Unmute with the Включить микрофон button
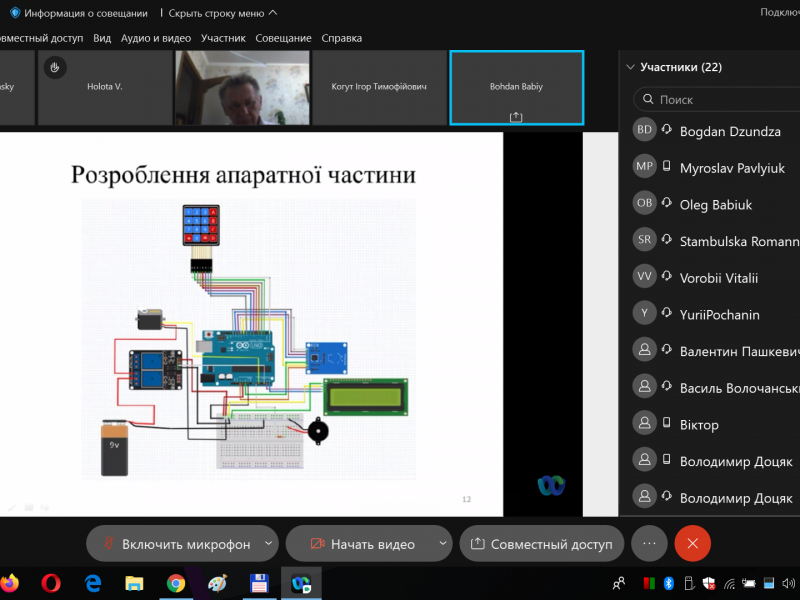This screenshot has width=800, height=600. click(175, 544)
